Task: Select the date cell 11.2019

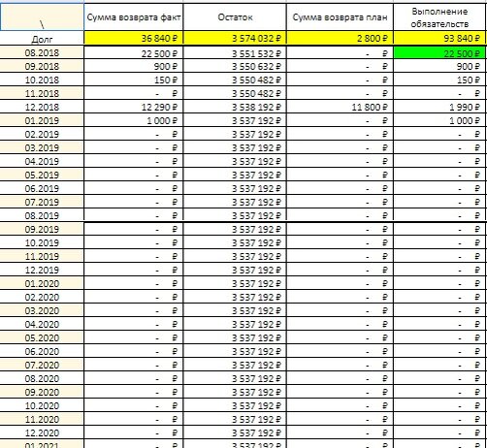Action: [42, 256]
